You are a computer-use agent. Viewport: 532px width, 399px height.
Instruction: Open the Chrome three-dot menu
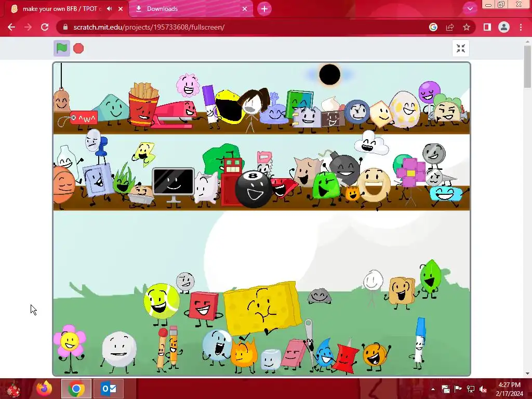pyautogui.click(x=521, y=27)
